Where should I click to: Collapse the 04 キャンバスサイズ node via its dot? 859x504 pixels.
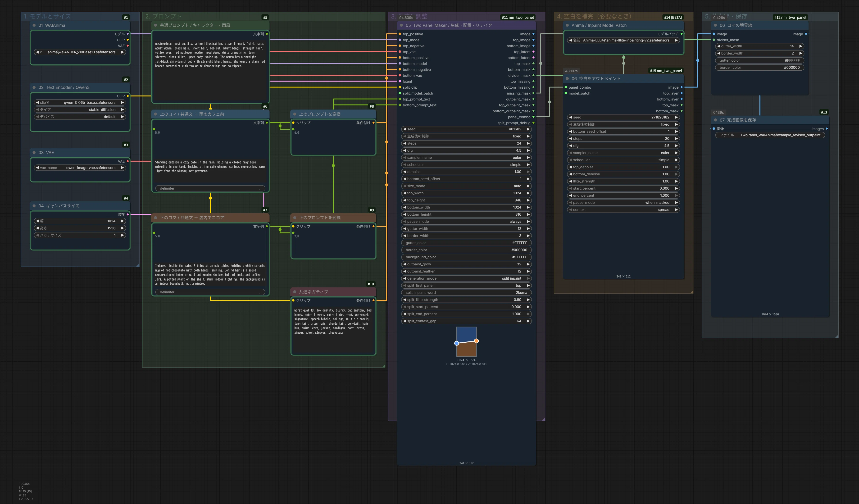(34, 206)
